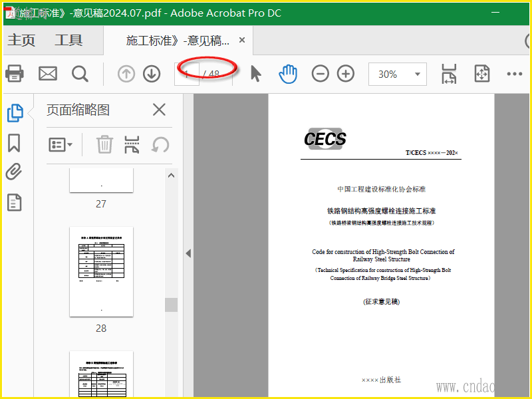Rotate pages counterclockwise icon
The height and width of the screenshot is (399, 532).
[x=160, y=145]
